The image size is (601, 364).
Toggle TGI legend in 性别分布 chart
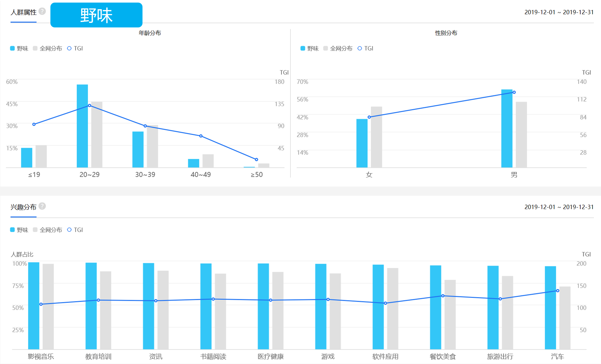365,48
